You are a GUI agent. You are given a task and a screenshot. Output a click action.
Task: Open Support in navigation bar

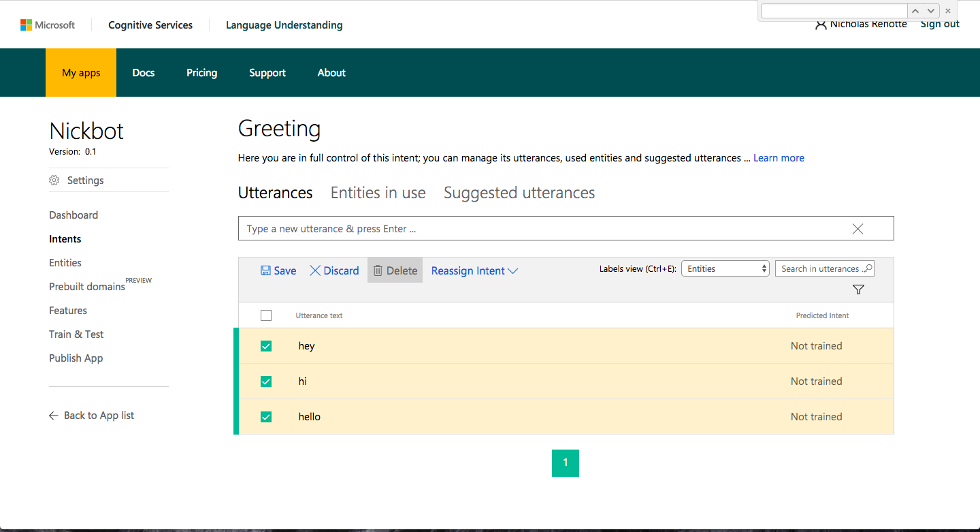(267, 73)
